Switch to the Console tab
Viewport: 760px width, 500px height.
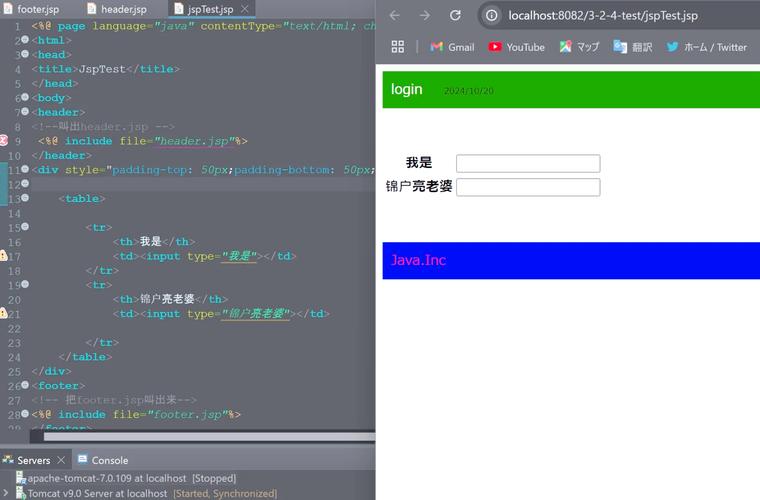coord(109,460)
